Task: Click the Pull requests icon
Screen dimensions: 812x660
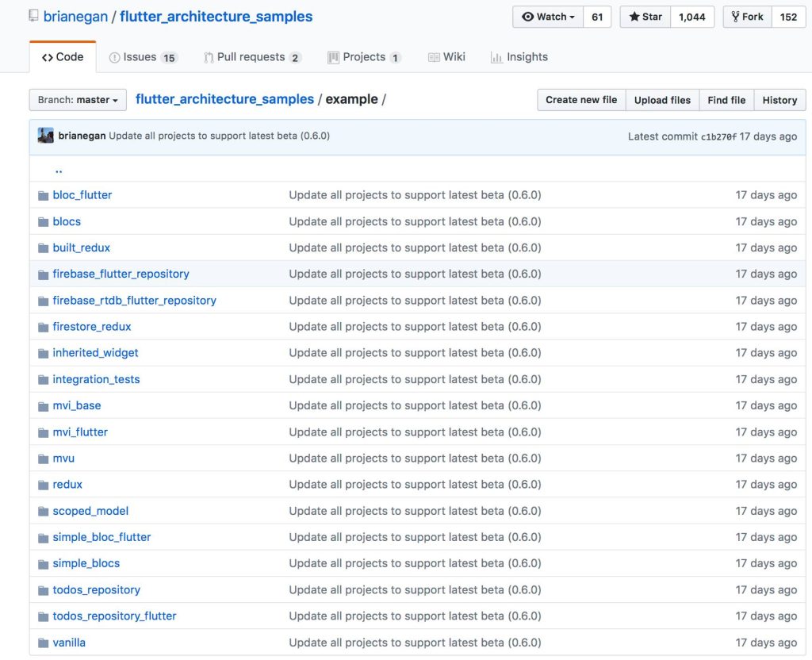Action: (209, 57)
